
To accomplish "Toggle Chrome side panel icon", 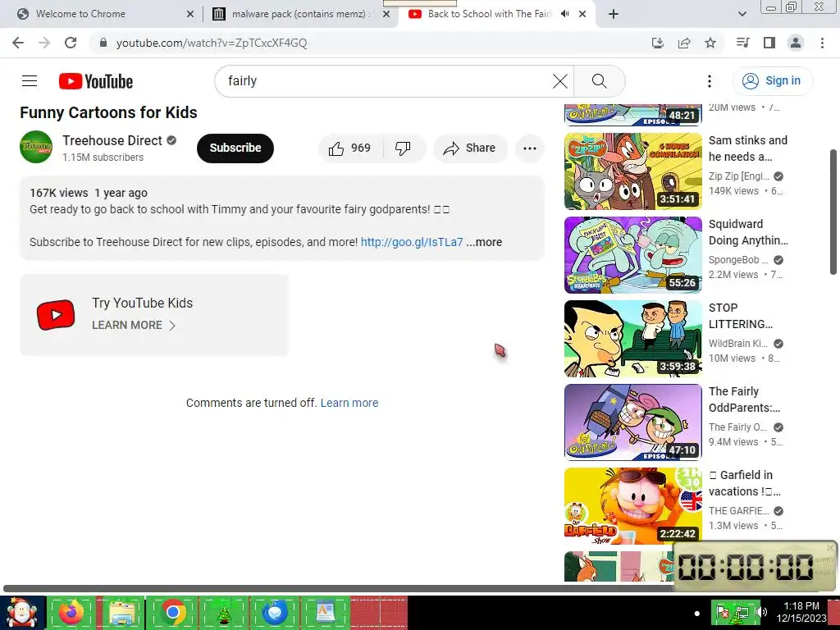I will [769, 43].
